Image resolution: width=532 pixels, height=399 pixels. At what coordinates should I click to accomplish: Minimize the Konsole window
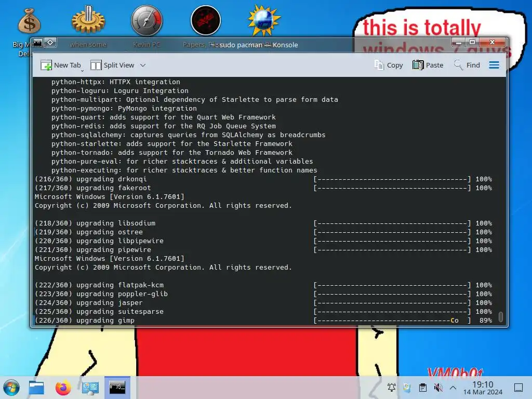459,43
